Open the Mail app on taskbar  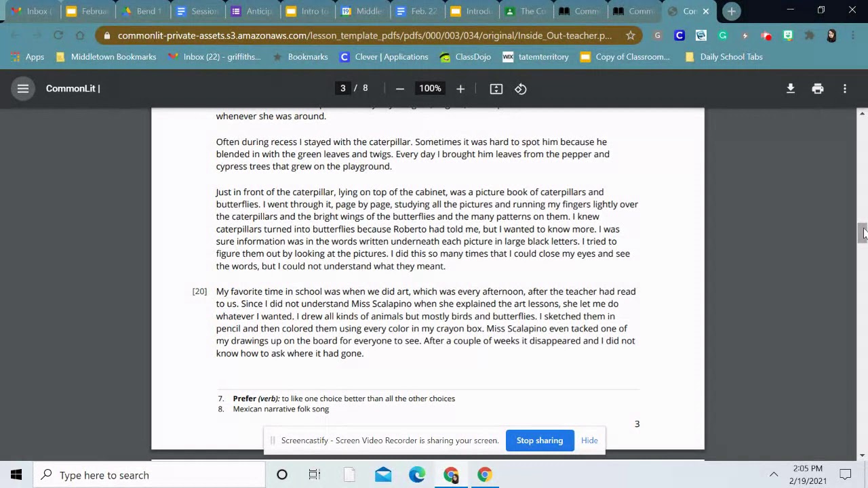[x=383, y=475]
